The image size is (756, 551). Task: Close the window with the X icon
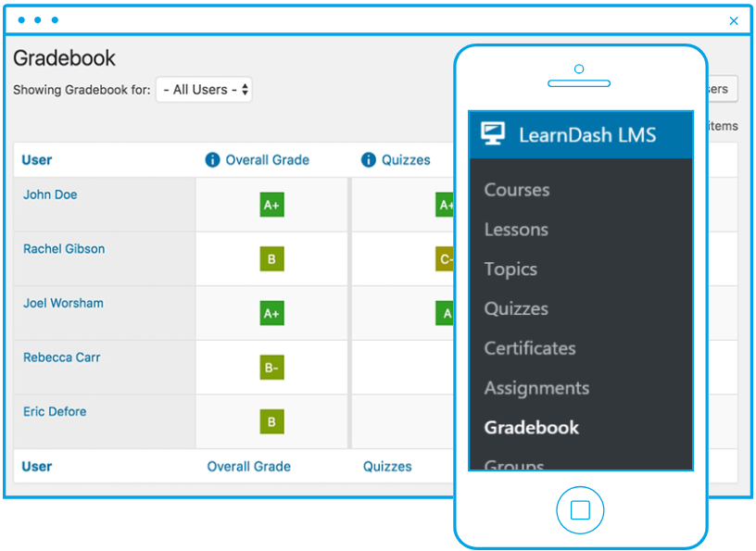point(734,20)
